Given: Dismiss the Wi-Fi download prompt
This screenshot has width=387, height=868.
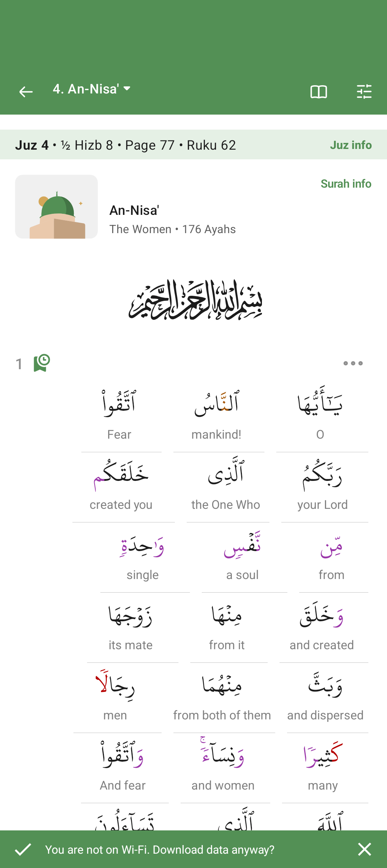Looking at the screenshot, I should point(364,849).
